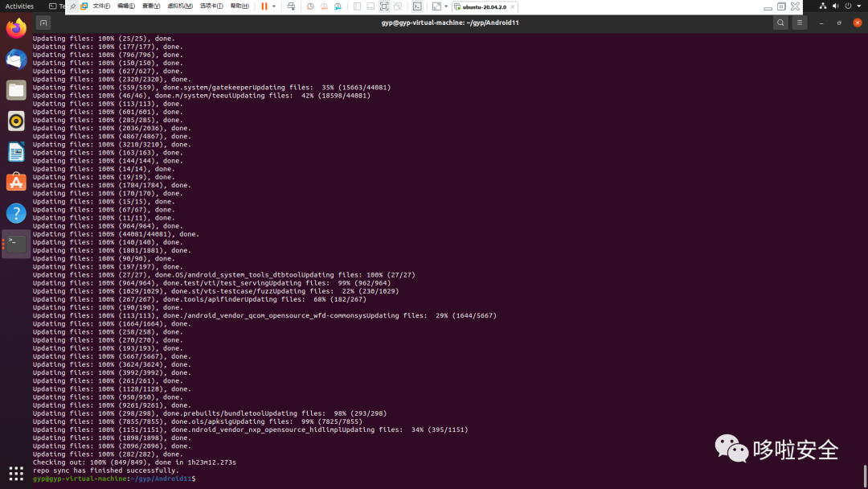Revert to previous snapshot icon
Image resolution: width=868 pixels, height=489 pixels.
(x=324, y=6)
